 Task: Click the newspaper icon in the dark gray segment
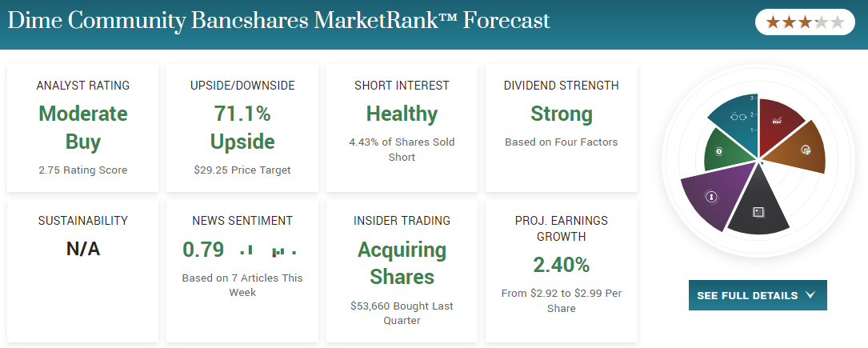coord(758,212)
